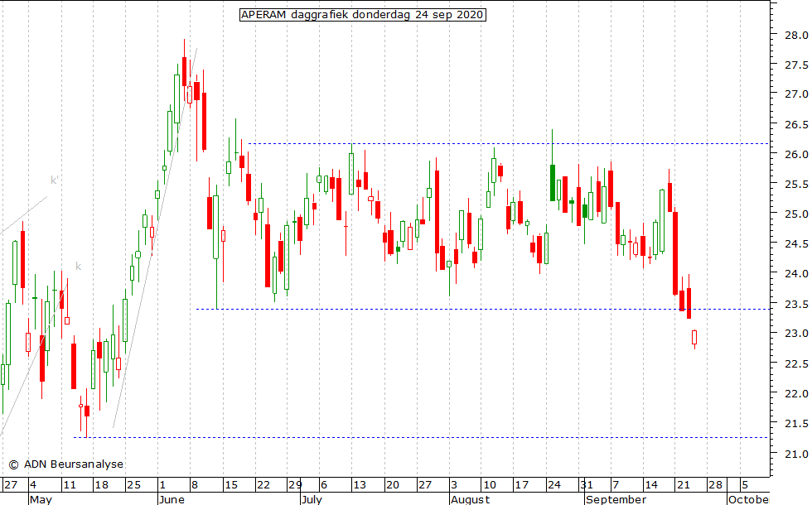This screenshot has width=812, height=505.
Task: Click the date tick '7' in September
Action: [x=616, y=485]
